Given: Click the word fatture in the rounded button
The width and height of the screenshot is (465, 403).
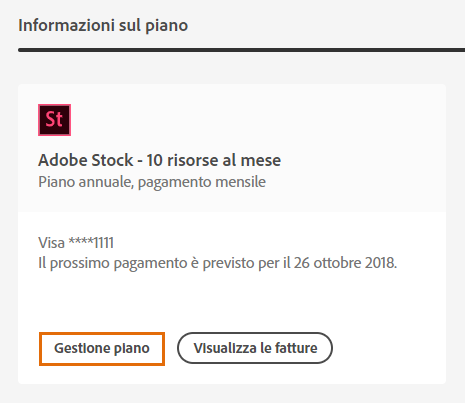Looking at the screenshot, I should 296,348.
